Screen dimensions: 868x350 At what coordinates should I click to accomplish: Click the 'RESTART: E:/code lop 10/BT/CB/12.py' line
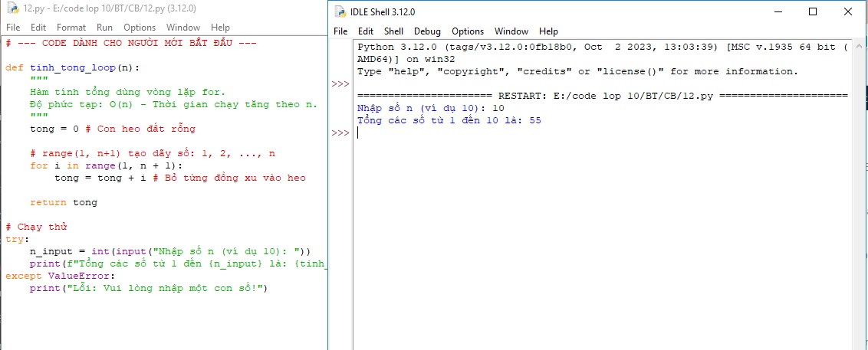[602, 96]
